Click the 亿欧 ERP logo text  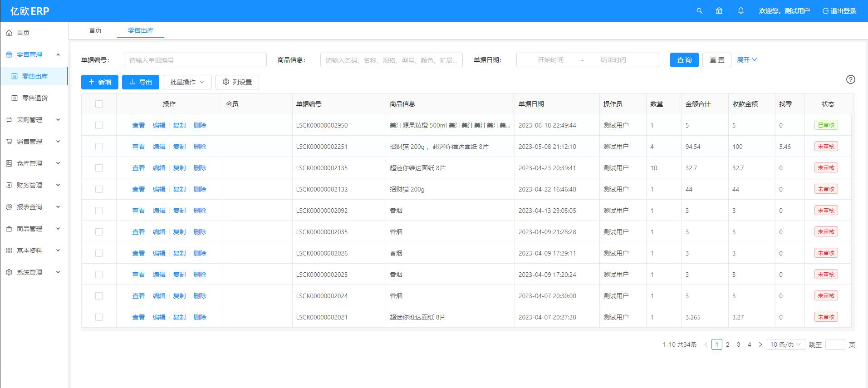29,11
